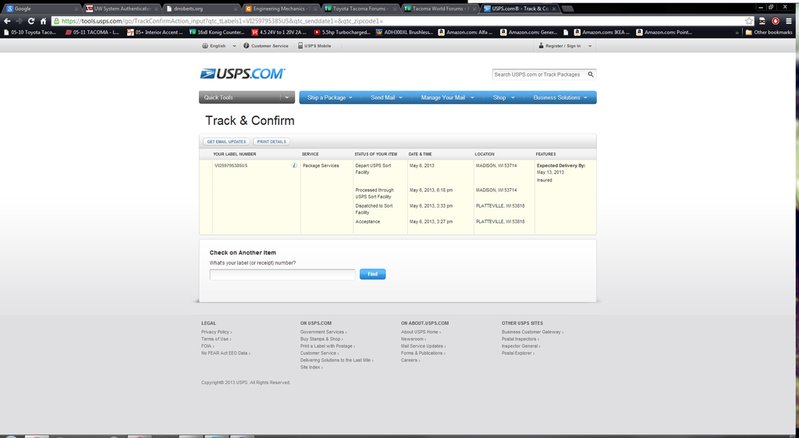Screen dimensions: 799x438
Task: Open the Amazon.com: Point bookmark
Action: point(664,32)
